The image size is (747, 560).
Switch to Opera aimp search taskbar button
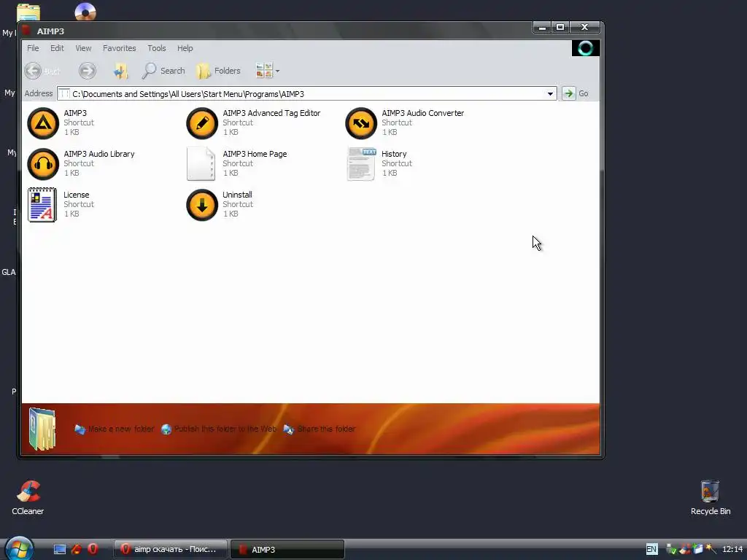tap(171, 549)
